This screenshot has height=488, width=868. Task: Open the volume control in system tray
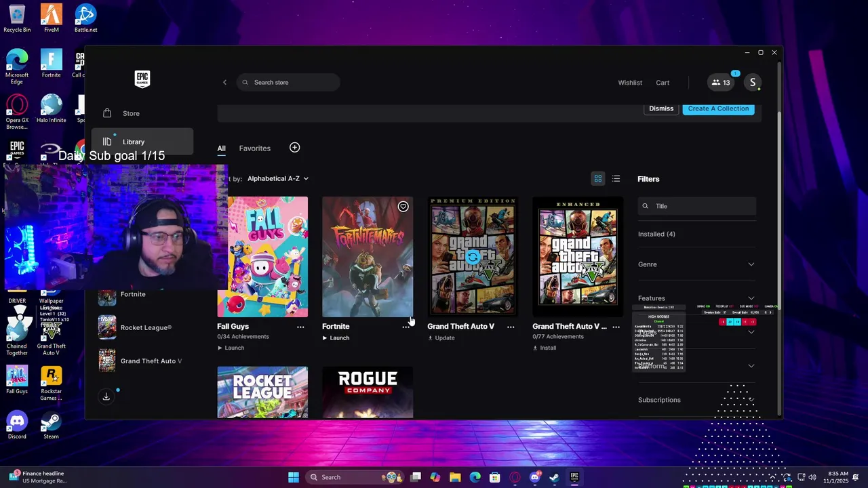coord(812,477)
